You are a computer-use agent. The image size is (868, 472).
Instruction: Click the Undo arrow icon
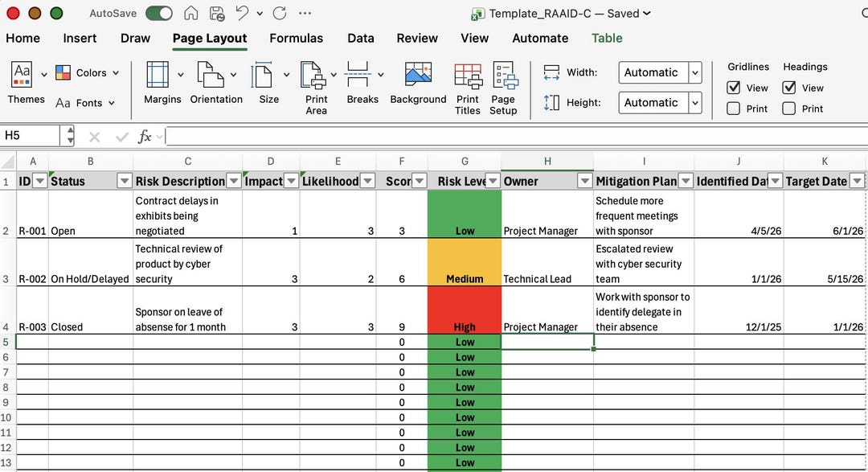tap(242, 14)
